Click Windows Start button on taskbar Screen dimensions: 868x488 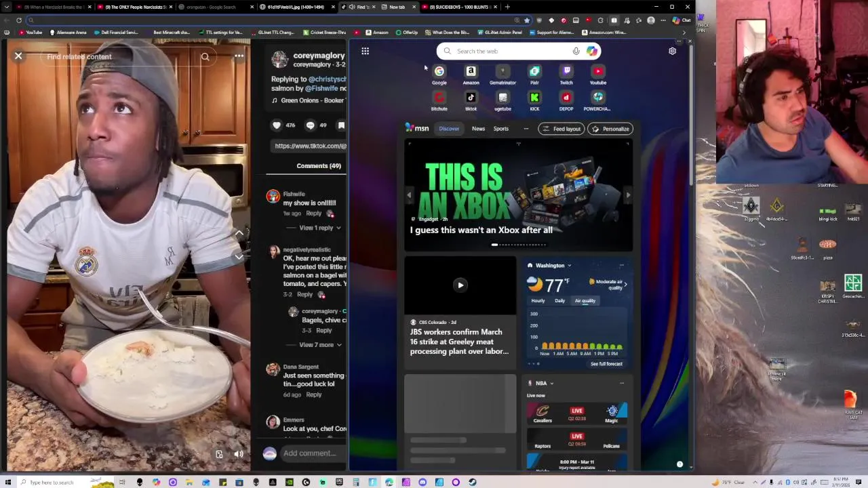(x=7, y=482)
